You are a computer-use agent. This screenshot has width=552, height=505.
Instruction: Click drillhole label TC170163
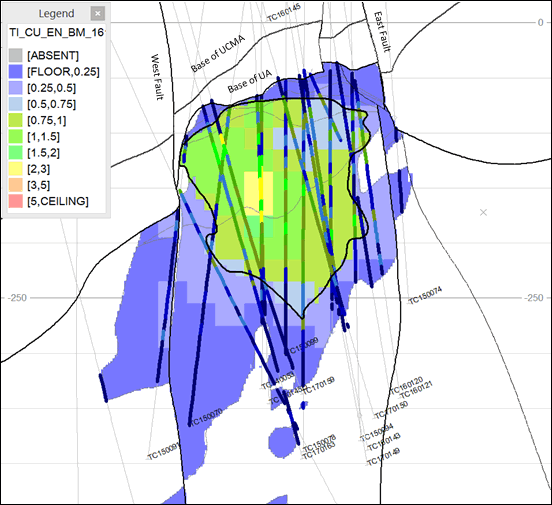pyautogui.click(x=319, y=451)
